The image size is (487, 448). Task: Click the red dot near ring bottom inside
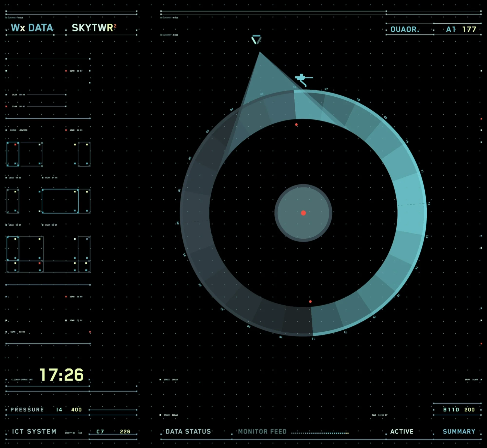coord(310,302)
